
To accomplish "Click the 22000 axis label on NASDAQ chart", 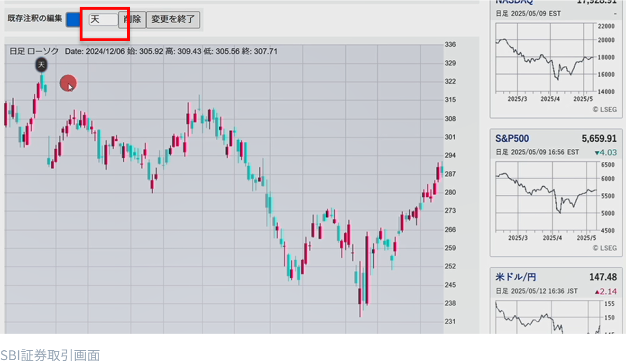I will [x=607, y=26].
